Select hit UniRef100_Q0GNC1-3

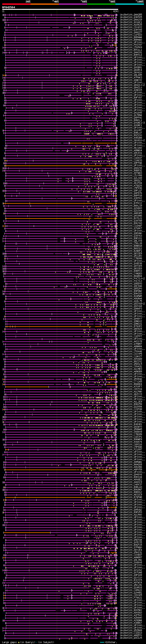coord(132,123)
